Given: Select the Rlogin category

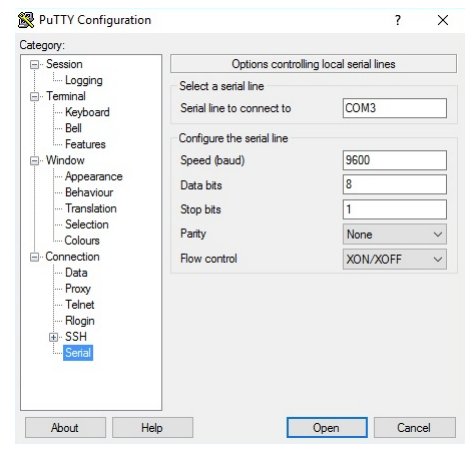Looking at the screenshot, I should point(80,321).
